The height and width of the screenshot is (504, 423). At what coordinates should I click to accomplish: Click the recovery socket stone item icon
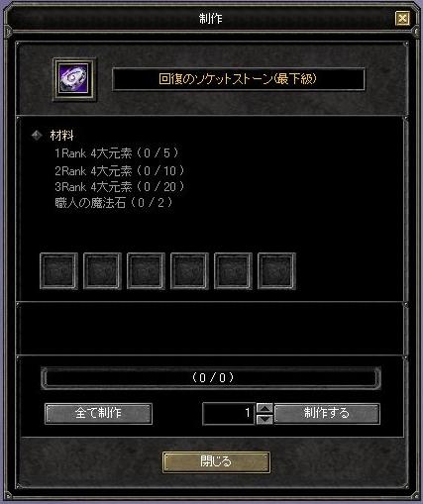74,79
